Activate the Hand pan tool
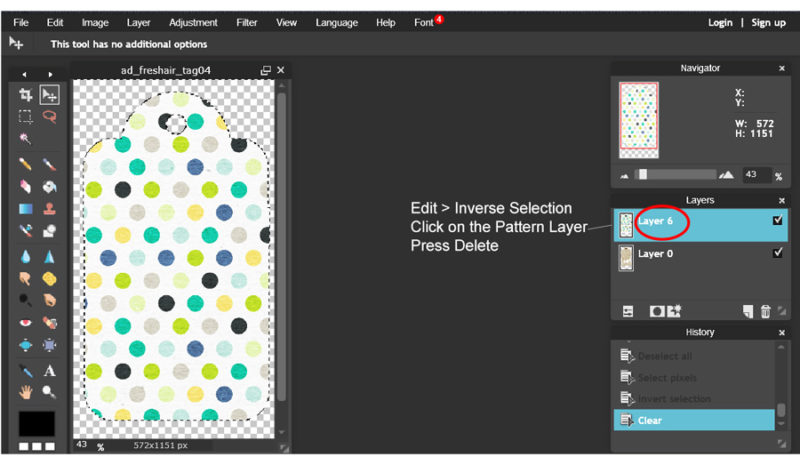800x465 pixels. tap(26, 392)
